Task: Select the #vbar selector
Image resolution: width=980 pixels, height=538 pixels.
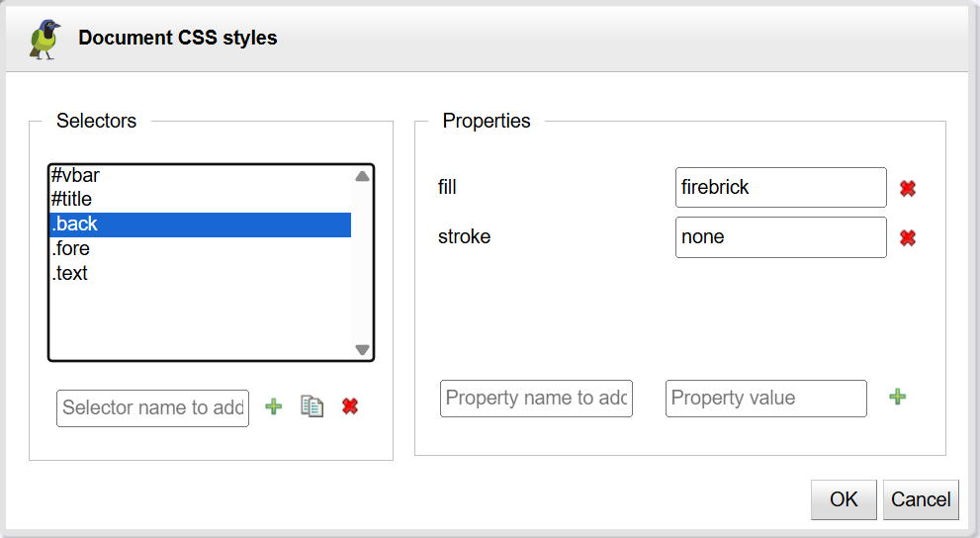Action: 75,175
